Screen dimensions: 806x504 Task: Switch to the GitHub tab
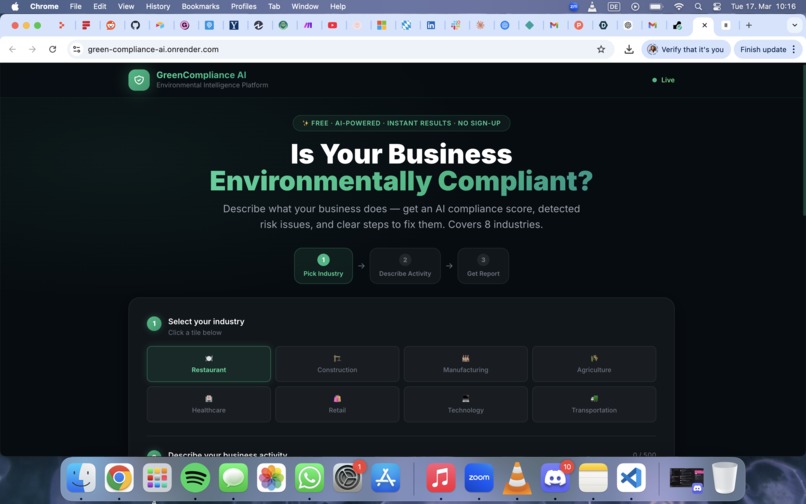[135, 25]
